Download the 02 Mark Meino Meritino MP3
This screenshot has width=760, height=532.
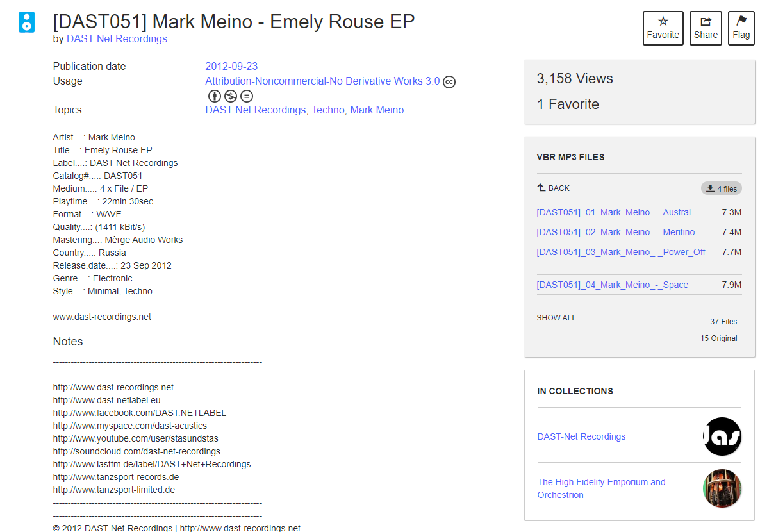point(616,232)
